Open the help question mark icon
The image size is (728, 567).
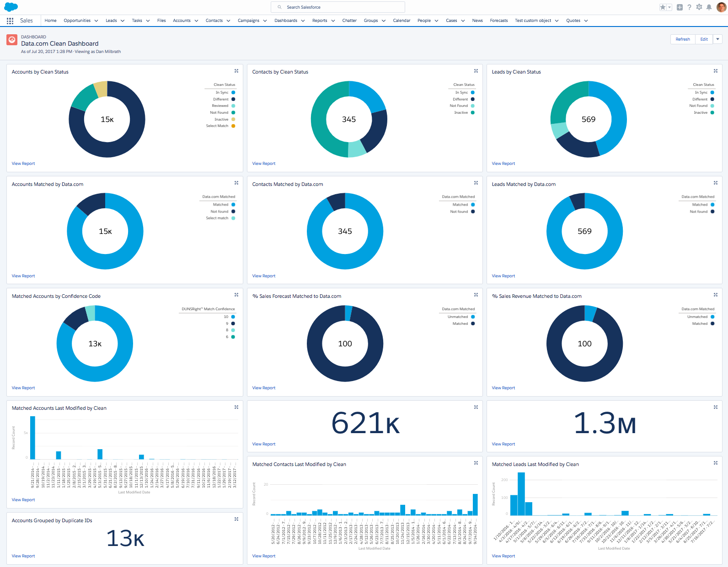coord(689,7)
